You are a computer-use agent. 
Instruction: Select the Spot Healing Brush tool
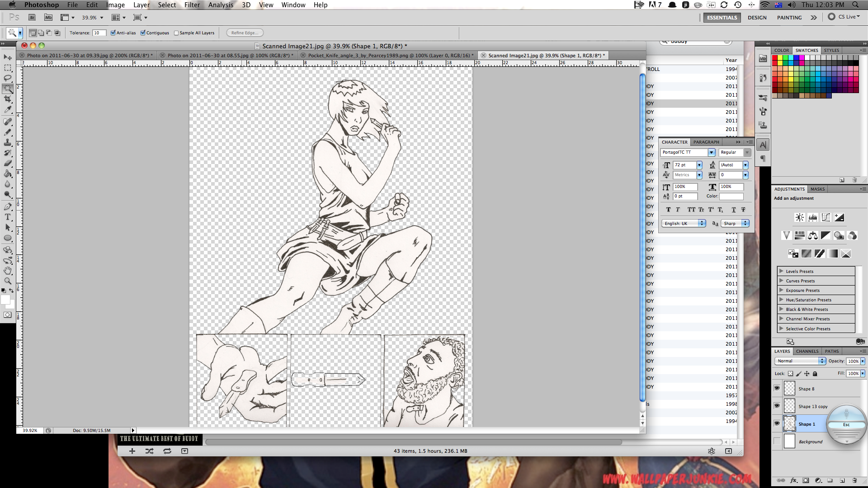tap(8, 122)
